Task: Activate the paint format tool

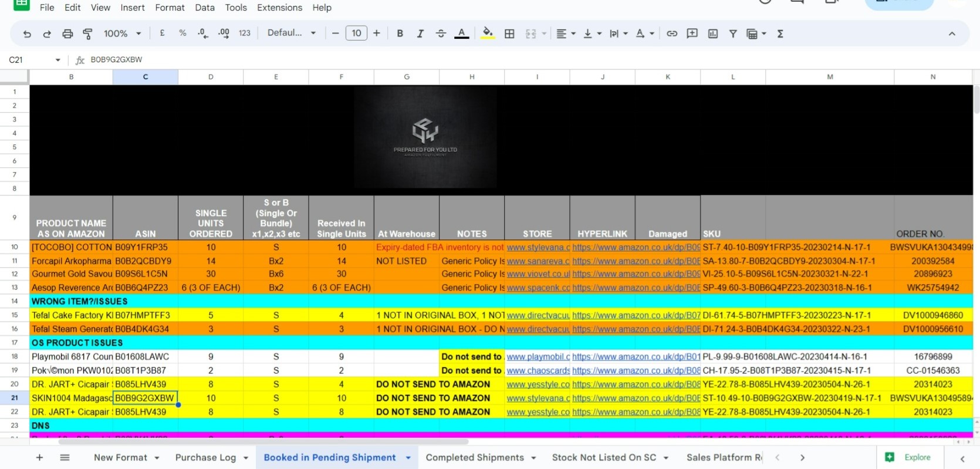Action: [x=87, y=34]
